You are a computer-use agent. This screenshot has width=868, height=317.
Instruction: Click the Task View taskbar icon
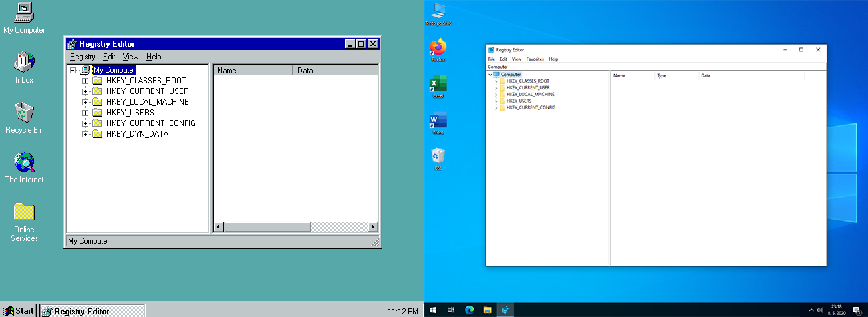tap(451, 310)
